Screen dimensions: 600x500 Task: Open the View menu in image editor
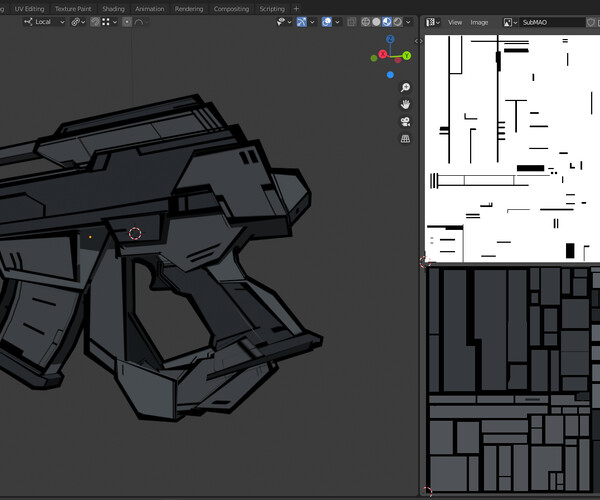pyautogui.click(x=455, y=21)
